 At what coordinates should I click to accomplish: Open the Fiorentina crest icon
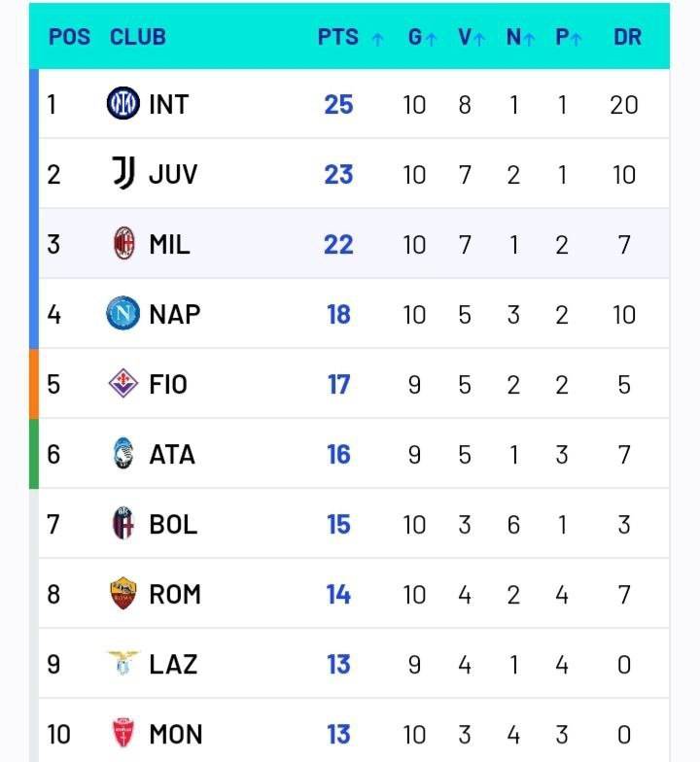(123, 384)
